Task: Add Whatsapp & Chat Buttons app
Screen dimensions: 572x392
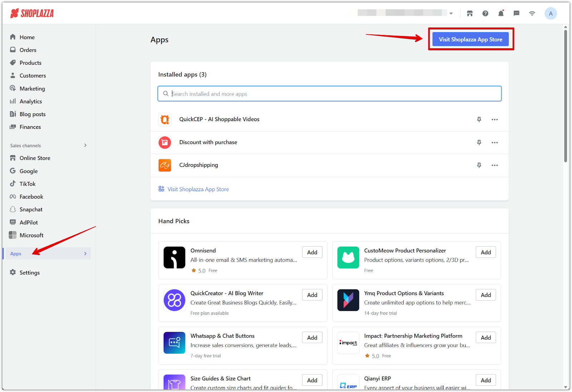Action: 312,338
